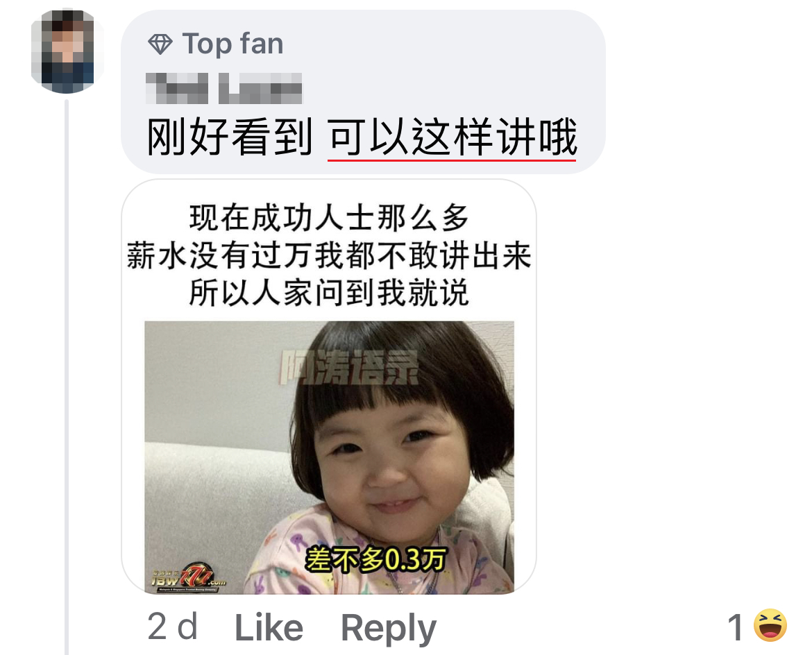Click the meme line "薪水没有过万我都不敢讲出来"
Image resolution: width=812 pixels, height=655 pixels.
point(329,255)
